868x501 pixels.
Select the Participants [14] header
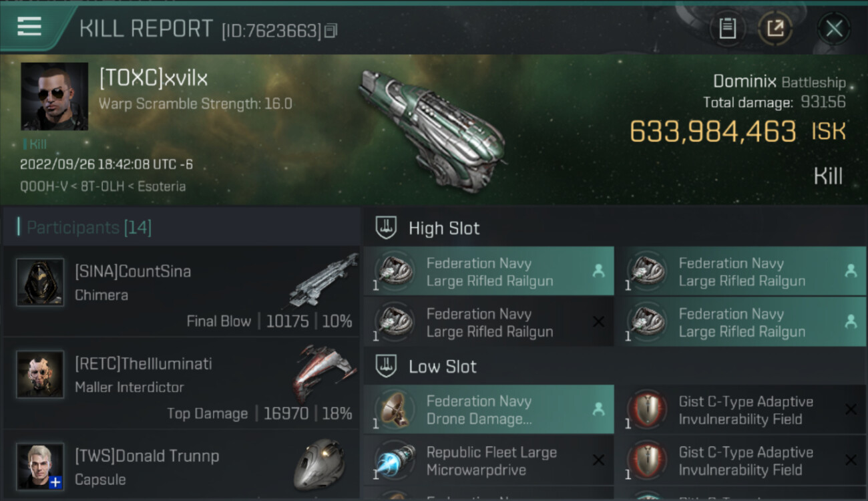pyautogui.click(x=89, y=228)
